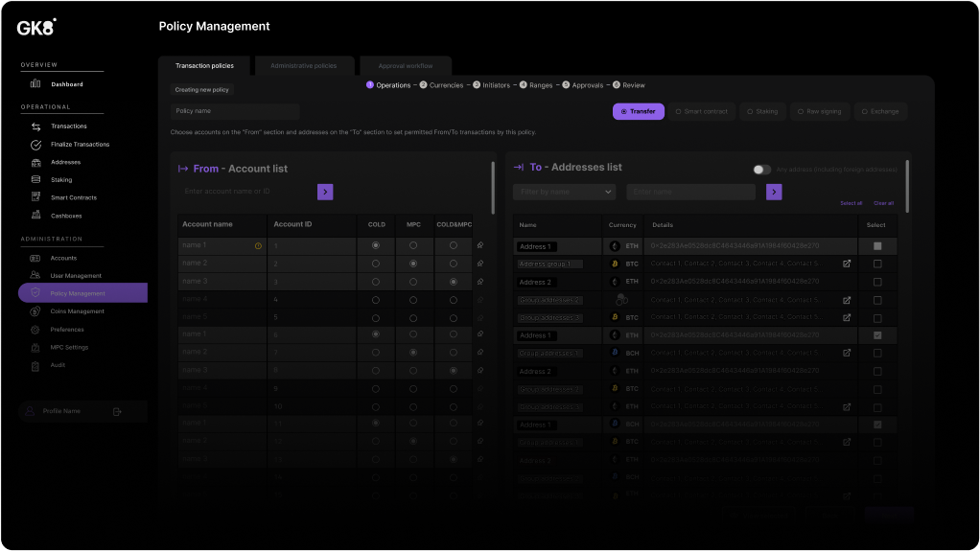This screenshot has width=980, height=551.
Task: Switch to Administrative policies tab
Action: 304,66
